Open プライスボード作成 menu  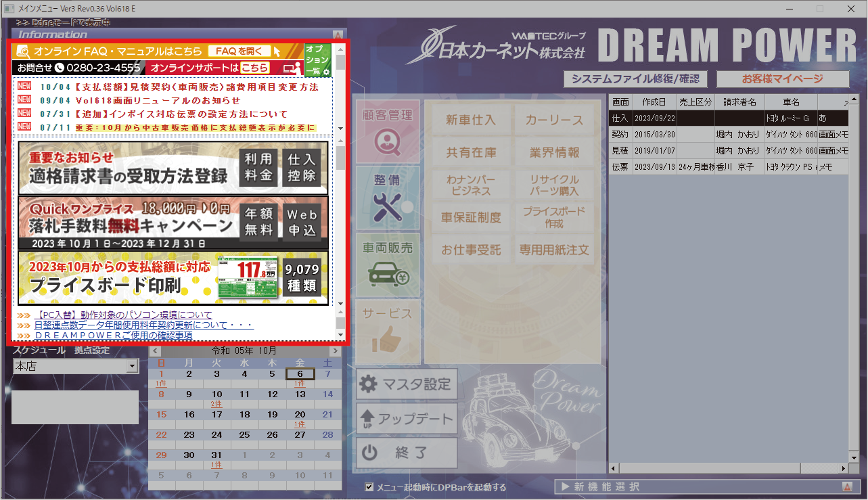click(554, 218)
